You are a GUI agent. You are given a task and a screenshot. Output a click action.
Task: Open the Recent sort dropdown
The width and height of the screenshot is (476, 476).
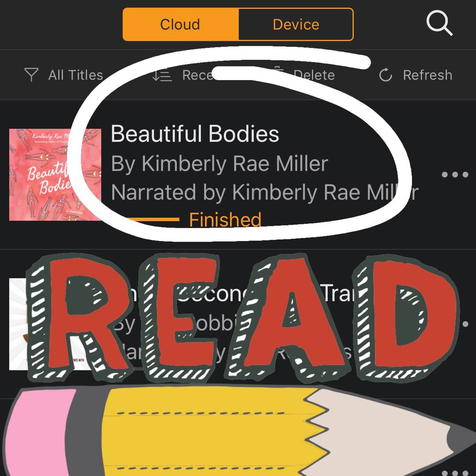pyautogui.click(x=197, y=75)
